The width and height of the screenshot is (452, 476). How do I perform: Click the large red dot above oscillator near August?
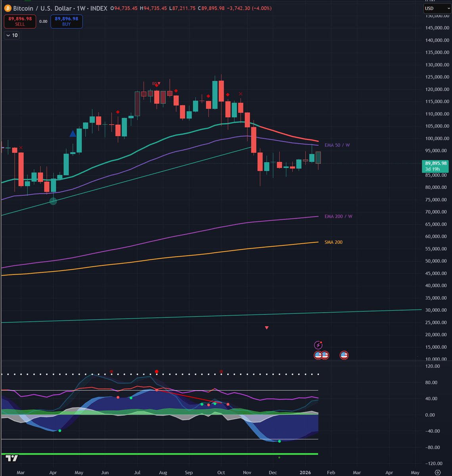pyautogui.click(x=157, y=372)
